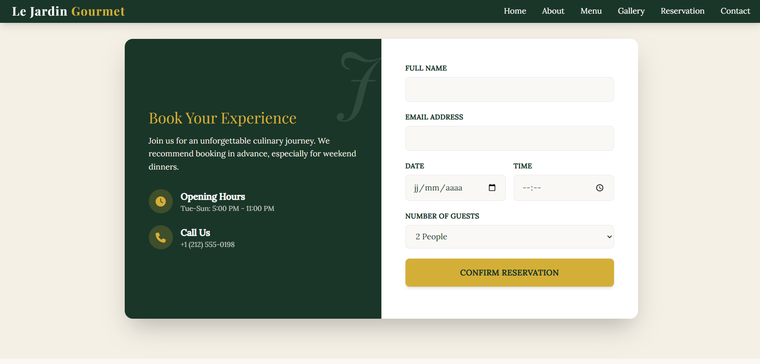Click the decorative script letter watermark

(358, 87)
